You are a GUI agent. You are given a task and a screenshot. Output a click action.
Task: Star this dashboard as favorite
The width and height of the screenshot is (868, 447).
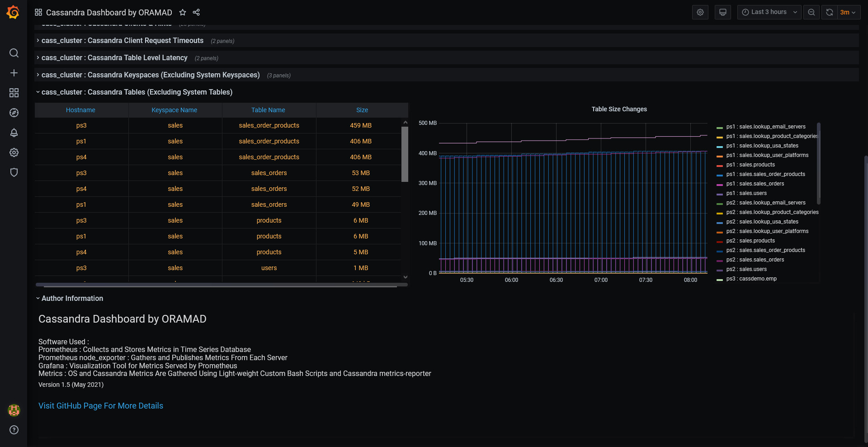point(183,12)
